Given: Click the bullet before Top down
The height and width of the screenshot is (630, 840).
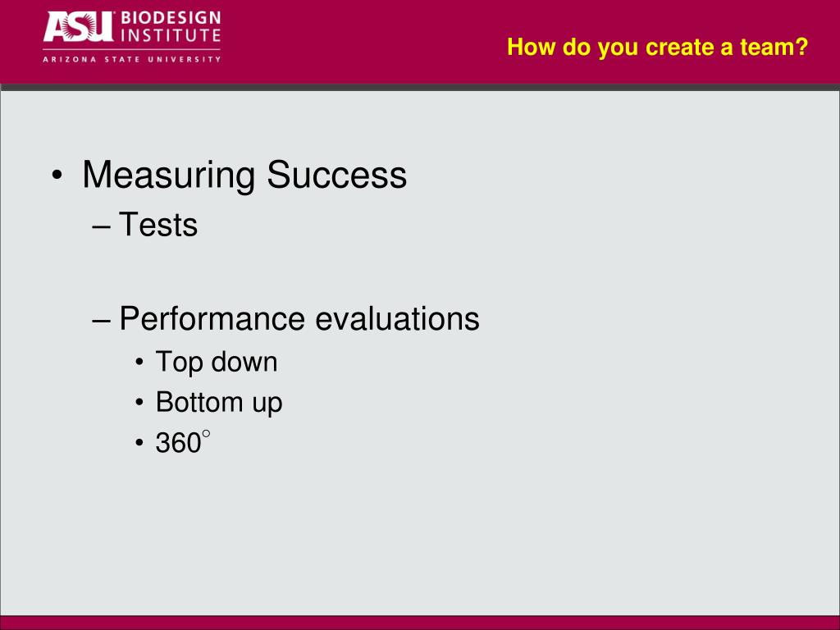Looking at the screenshot, I should [139, 363].
